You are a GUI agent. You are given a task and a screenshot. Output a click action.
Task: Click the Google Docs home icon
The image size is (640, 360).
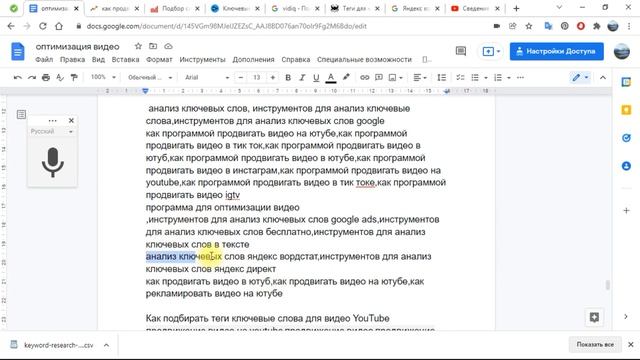pyautogui.click(x=18, y=51)
